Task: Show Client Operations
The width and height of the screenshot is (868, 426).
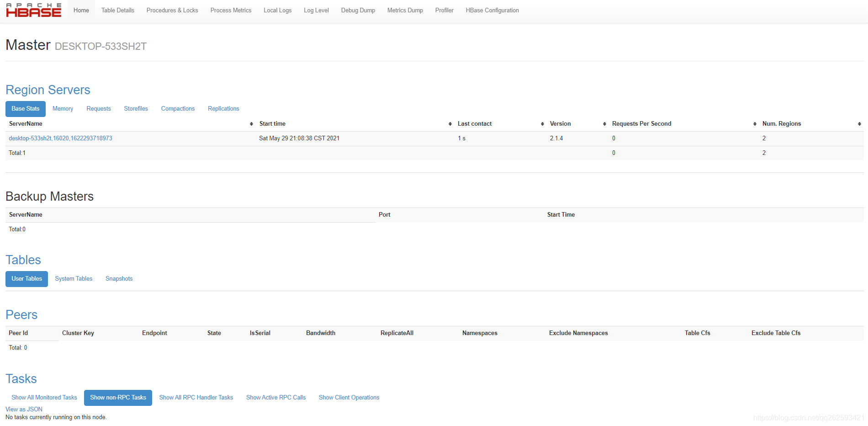Action: point(349,398)
